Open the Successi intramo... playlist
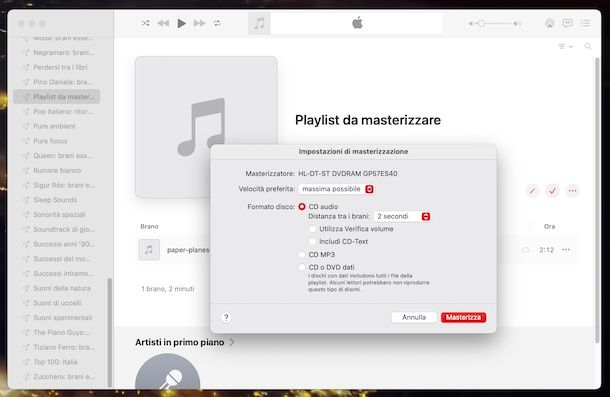 (57, 274)
